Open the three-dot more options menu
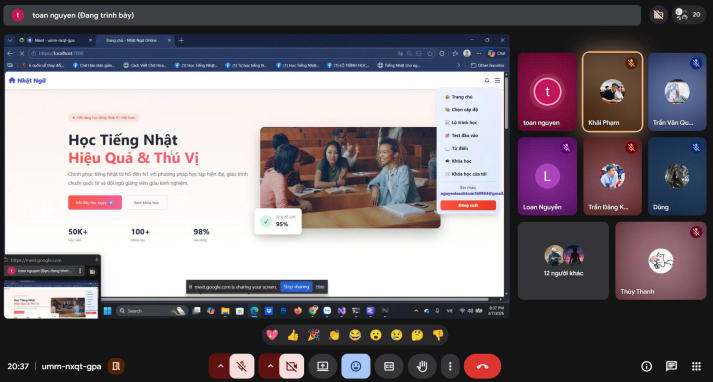This screenshot has height=382, width=713. coord(450,366)
